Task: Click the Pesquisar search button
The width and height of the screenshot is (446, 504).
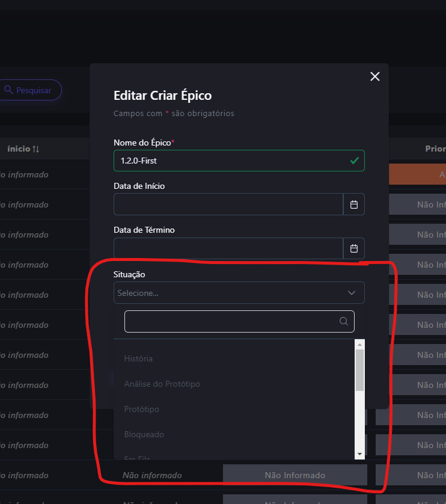Action: coord(28,90)
